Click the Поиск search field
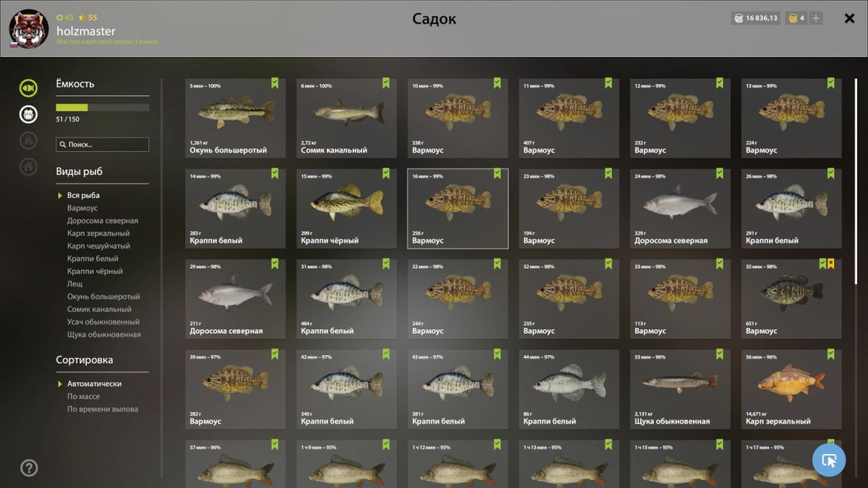Image resolution: width=868 pixels, height=488 pixels. [103, 145]
